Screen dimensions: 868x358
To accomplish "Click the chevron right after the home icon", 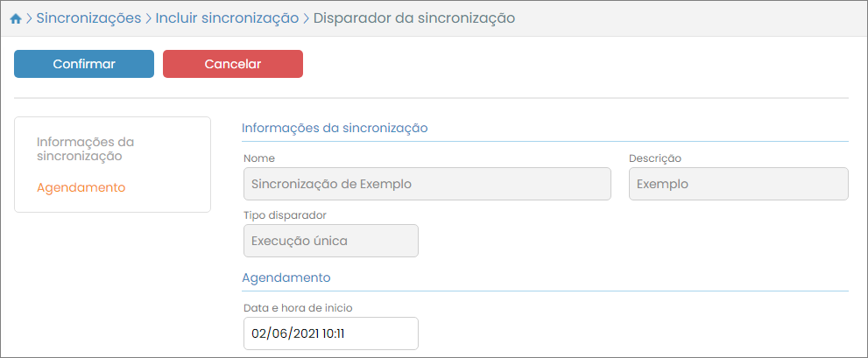I will point(29,18).
